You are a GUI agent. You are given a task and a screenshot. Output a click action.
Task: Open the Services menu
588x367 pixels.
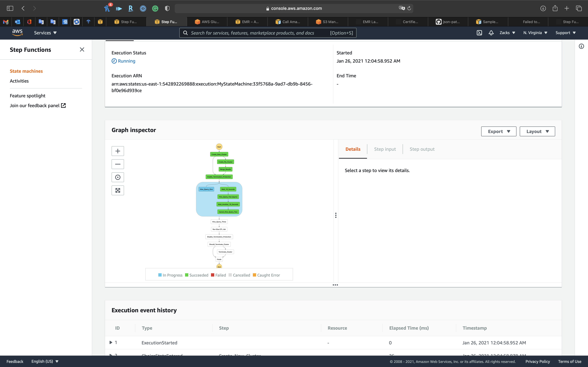click(45, 33)
